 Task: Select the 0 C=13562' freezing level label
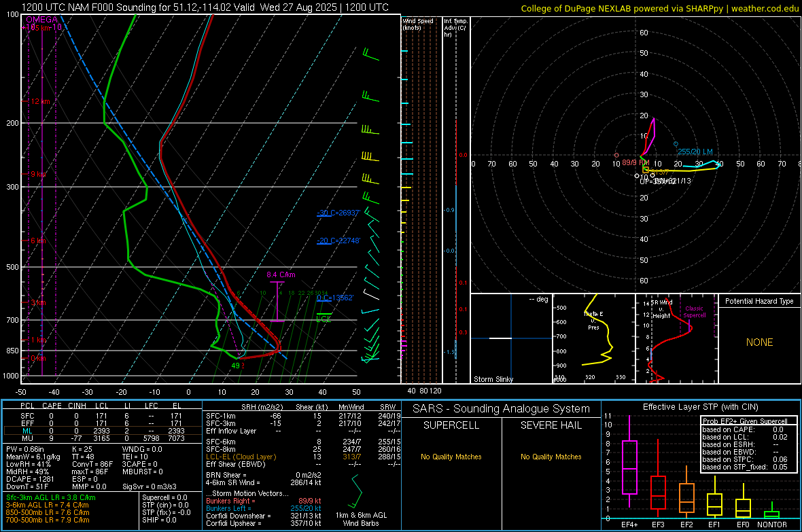(x=335, y=298)
